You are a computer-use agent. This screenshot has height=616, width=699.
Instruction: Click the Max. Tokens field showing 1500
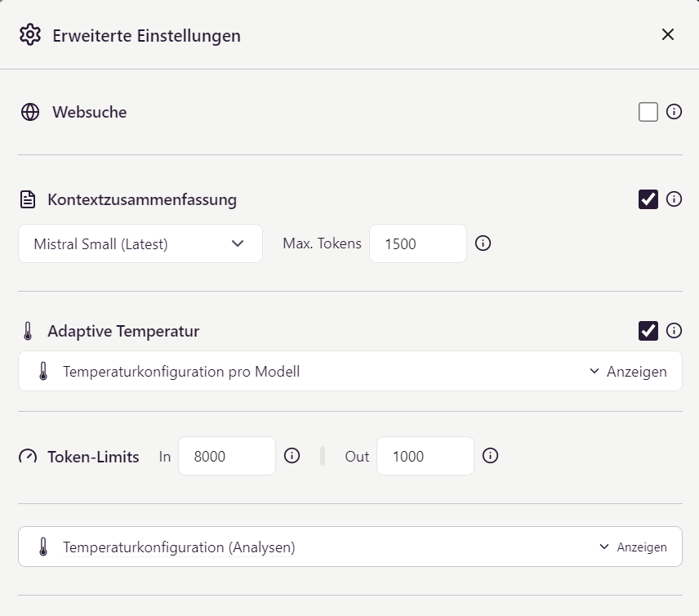pos(418,243)
